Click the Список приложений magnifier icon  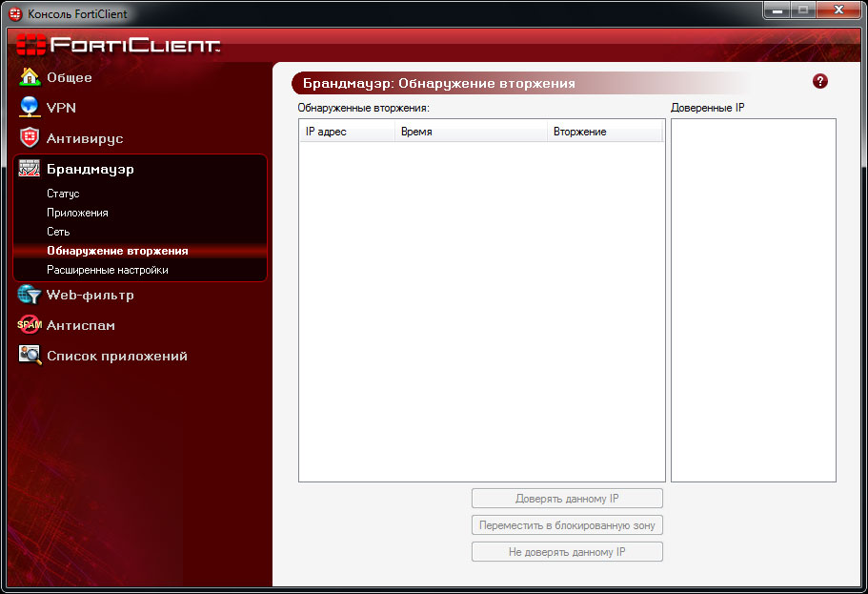tap(30, 355)
